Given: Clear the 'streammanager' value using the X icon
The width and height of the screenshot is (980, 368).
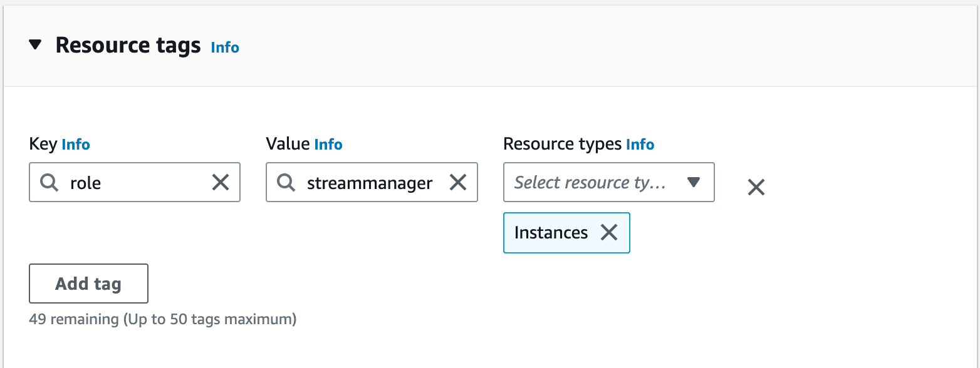Looking at the screenshot, I should (x=458, y=182).
